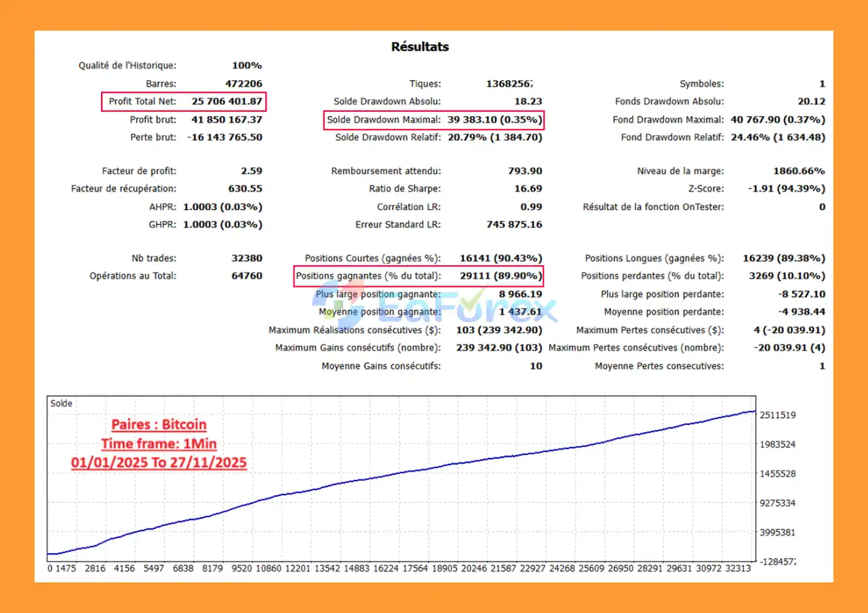
Task: Click the EaForex watermark logo
Action: click(x=434, y=309)
